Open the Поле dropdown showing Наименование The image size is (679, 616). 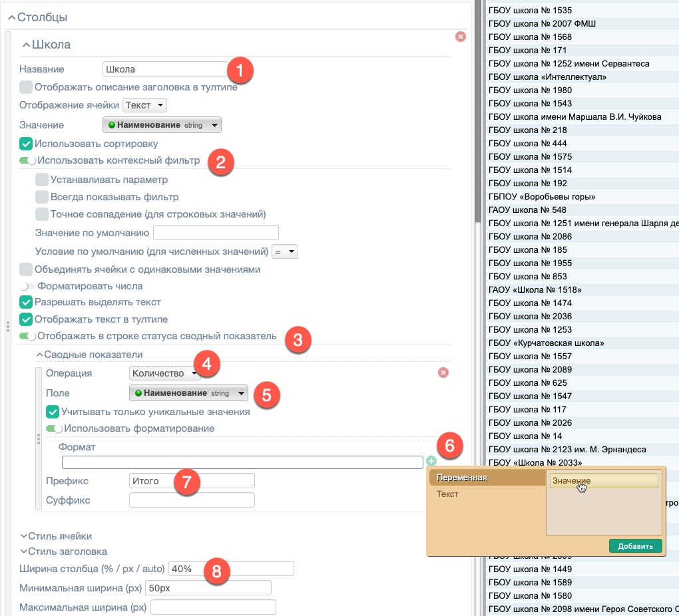pos(188,393)
